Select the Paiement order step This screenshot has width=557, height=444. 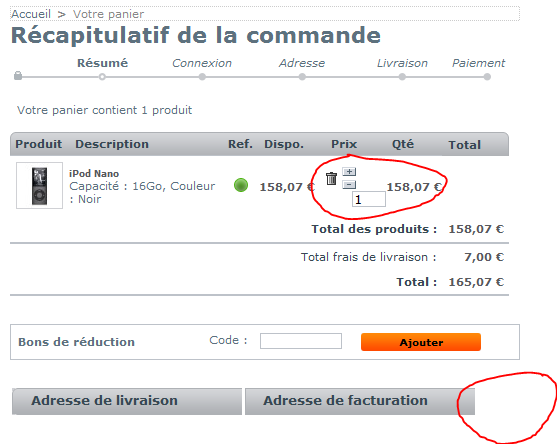(x=478, y=63)
